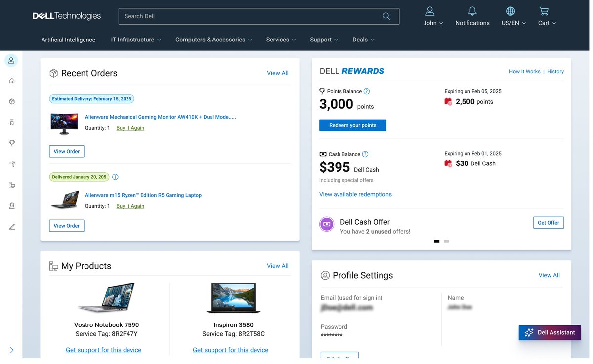Open Computers & Accessories menu
Screen dimensions: 593x364
[213, 40]
